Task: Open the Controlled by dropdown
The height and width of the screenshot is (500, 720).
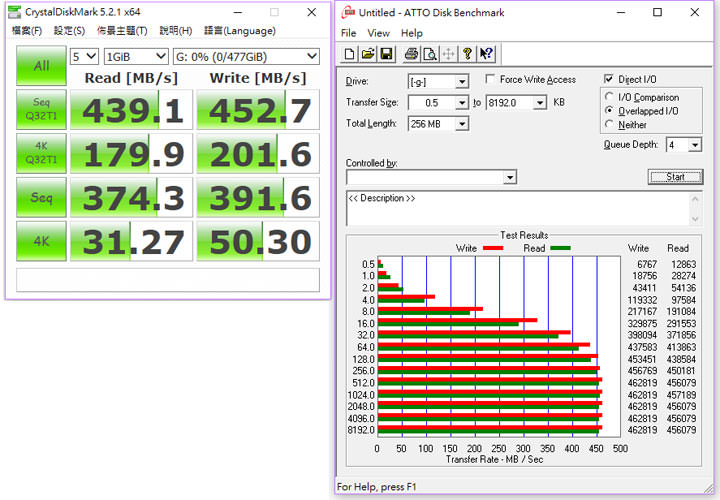Action: 509,177
